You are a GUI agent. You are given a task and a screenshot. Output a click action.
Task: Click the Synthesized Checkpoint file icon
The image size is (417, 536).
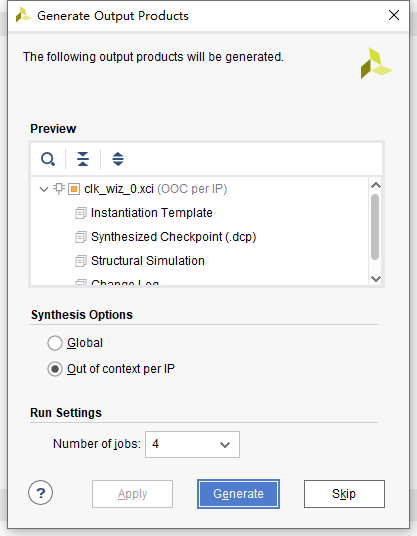(x=81, y=237)
